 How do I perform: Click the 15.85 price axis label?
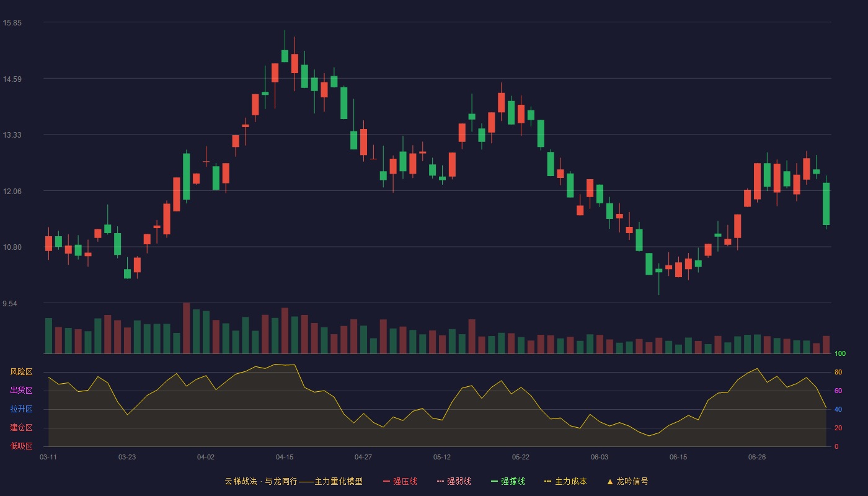(x=12, y=23)
